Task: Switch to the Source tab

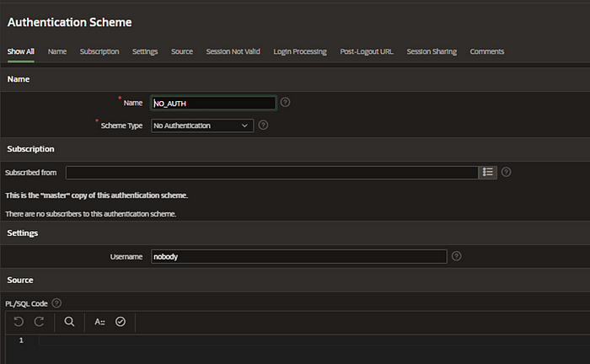Action: point(182,51)
